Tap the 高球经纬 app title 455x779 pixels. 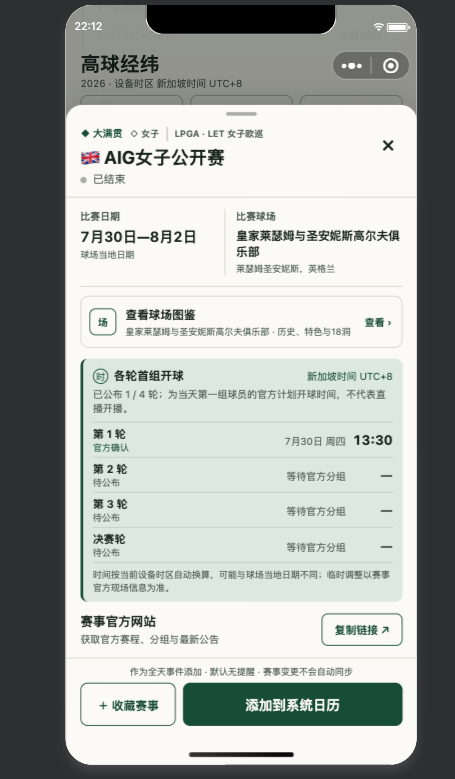click(120, 64)
